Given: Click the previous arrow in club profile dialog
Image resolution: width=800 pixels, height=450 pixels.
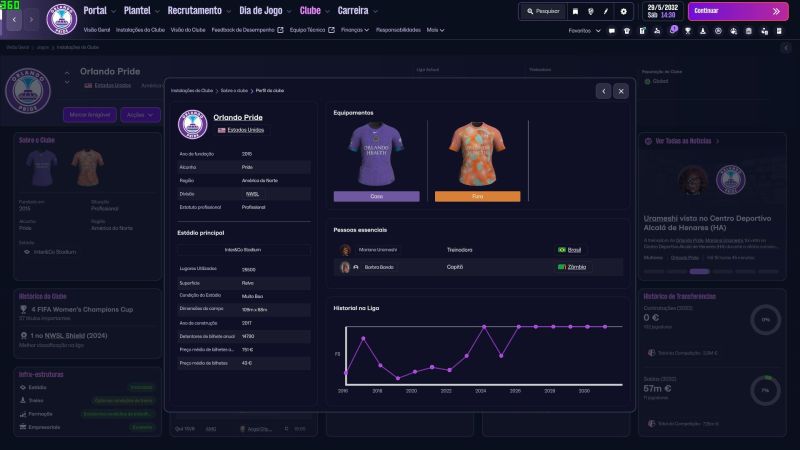Looking at the screenshot, I should tap(604, 91).
